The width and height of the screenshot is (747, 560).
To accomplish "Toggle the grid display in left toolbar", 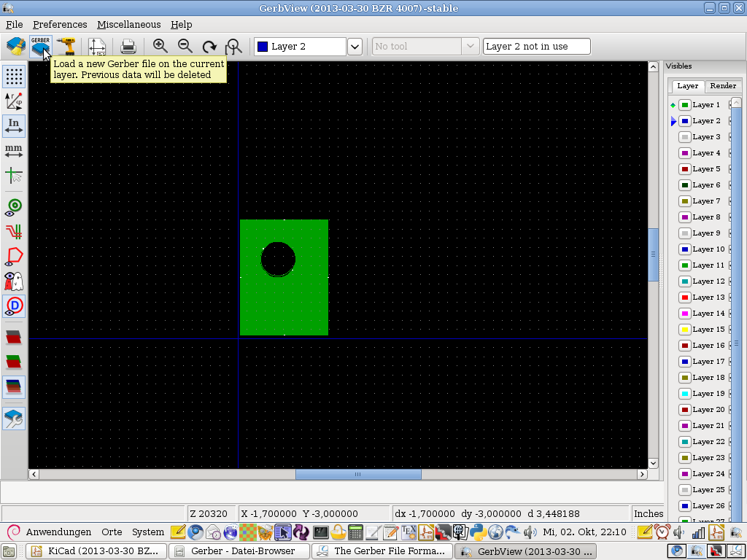I will coord(14,76).
